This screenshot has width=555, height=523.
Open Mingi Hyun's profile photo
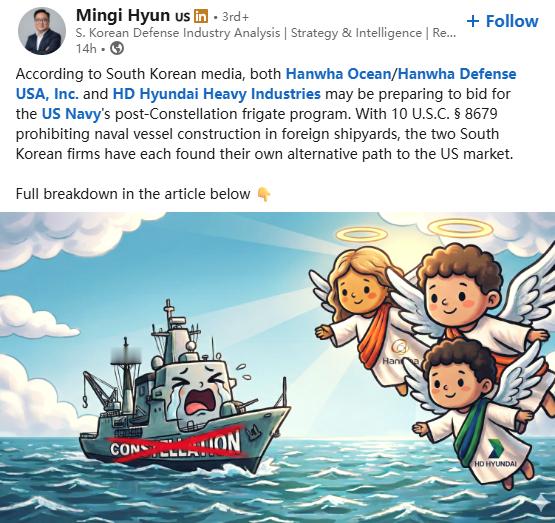[42, 31]
